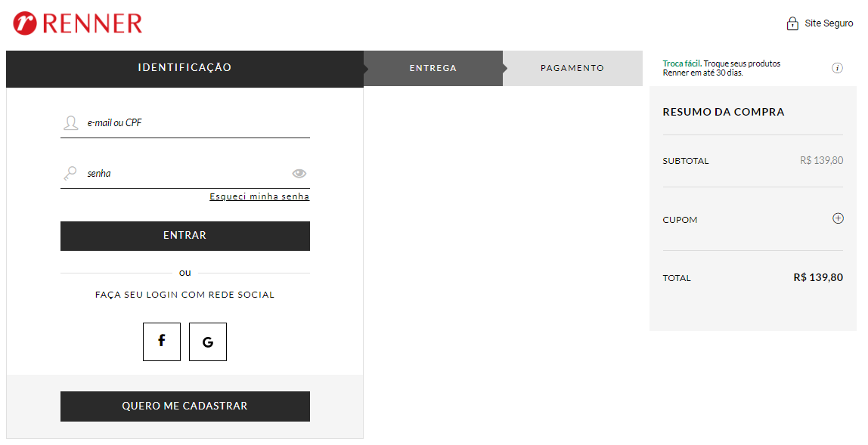Switch to the Entrega step

point(433,68)
